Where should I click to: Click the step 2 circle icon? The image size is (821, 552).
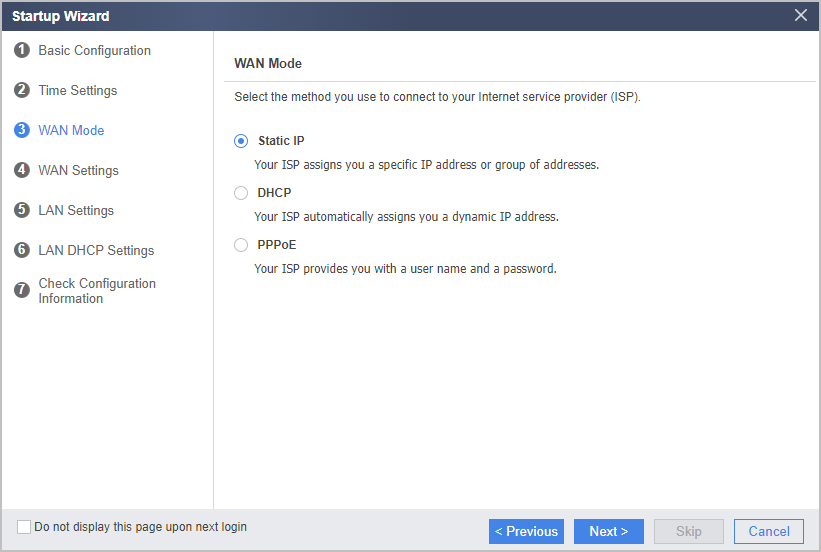(x=21, y=90)
